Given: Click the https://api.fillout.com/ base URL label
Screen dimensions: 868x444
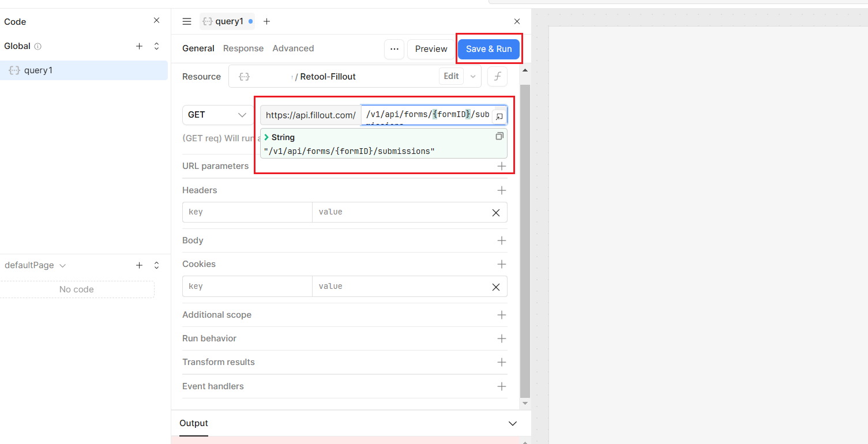Looking at the screenshot, I should click(311, 115).
